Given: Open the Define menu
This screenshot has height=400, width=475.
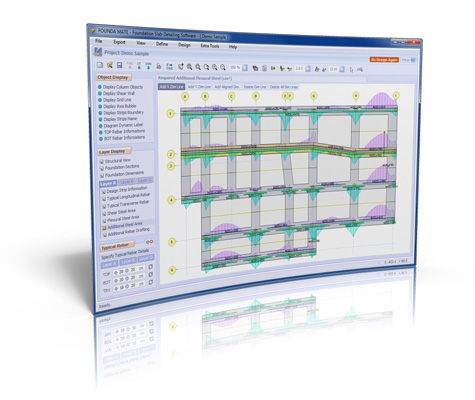Looking at the screenshot, I should (162, 44).
